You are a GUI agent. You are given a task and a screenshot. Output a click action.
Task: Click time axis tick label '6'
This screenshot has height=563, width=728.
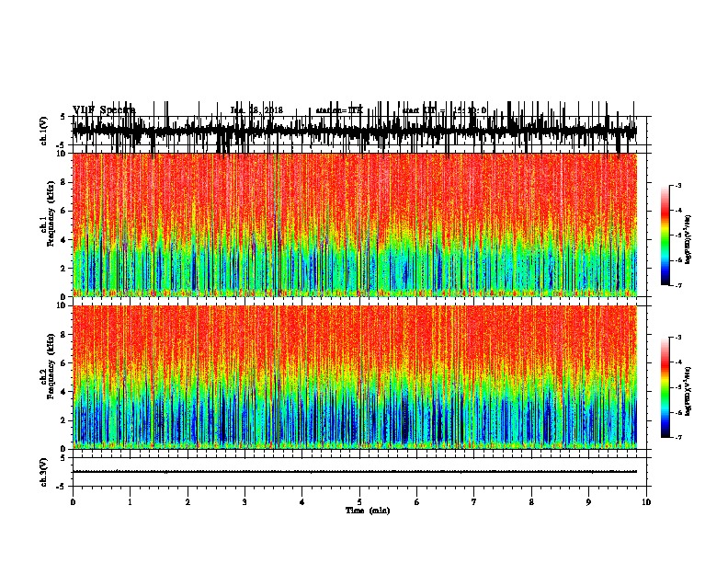pyautogui.click(x=417, y=502)
